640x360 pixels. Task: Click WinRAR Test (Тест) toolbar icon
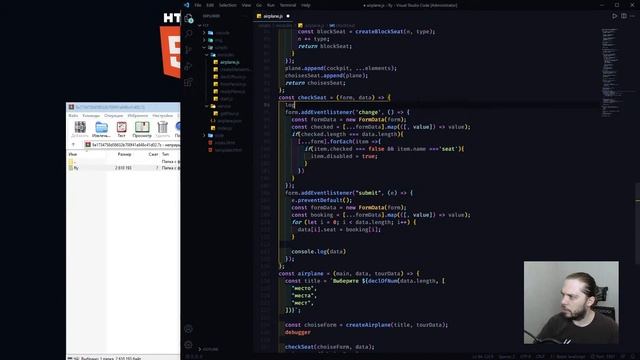click(x=122, y=129)
